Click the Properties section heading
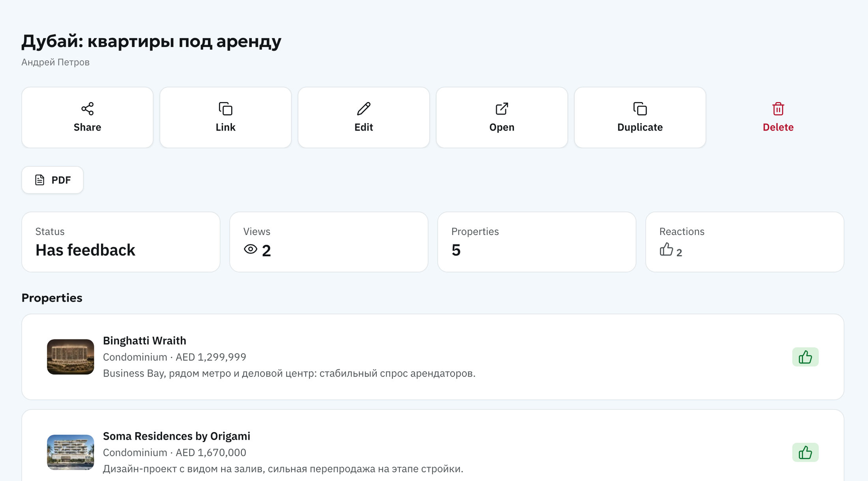 tap(52, 298)
